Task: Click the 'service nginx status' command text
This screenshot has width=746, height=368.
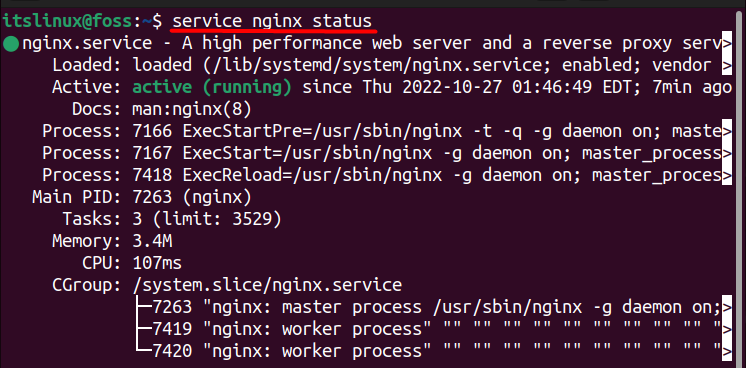Action: [x=272, y=22]
